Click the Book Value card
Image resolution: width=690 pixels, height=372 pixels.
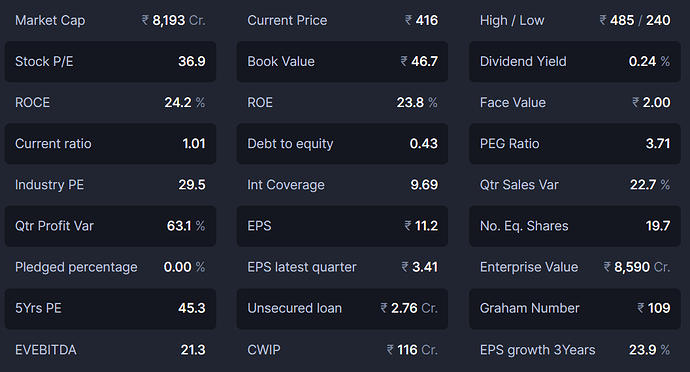tap(342, 62)
